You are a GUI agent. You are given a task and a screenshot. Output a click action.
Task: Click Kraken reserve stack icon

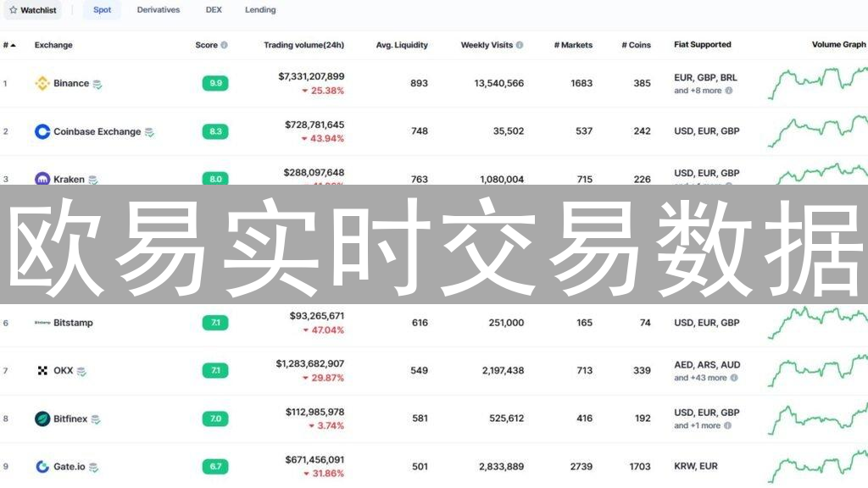click(93, 180)
